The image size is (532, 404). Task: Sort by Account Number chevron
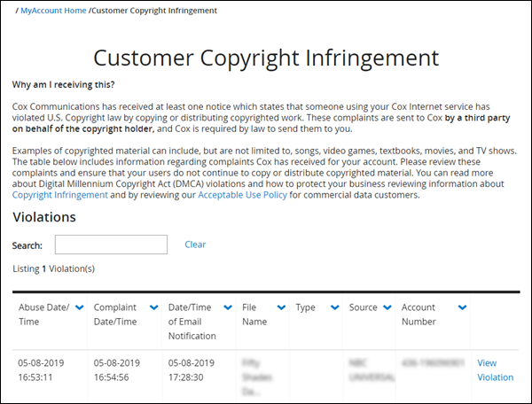coord(462,307)
